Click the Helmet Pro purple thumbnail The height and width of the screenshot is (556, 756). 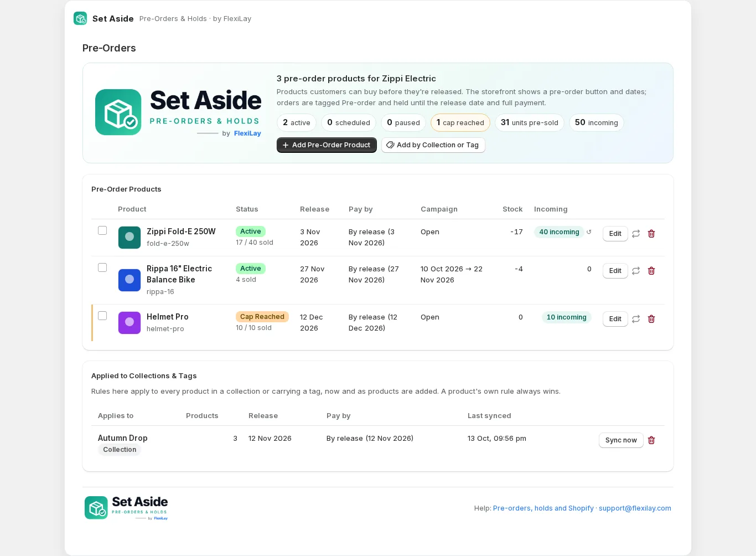click(x=130, y=322)
